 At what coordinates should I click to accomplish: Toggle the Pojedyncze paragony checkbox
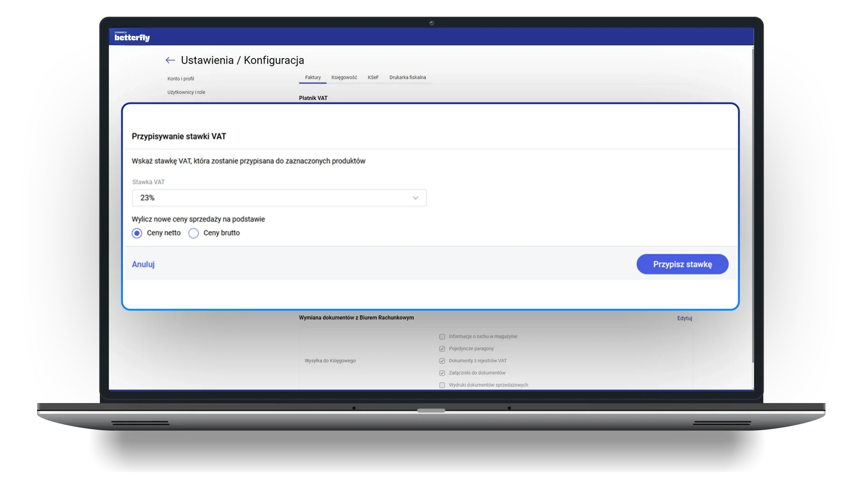[442, 349]
